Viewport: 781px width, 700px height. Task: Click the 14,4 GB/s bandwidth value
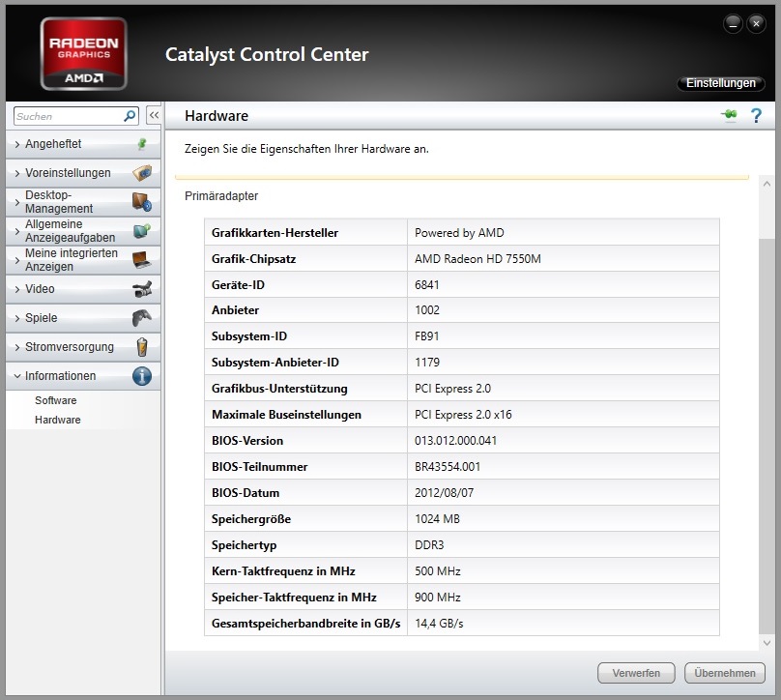pos(439,624)
